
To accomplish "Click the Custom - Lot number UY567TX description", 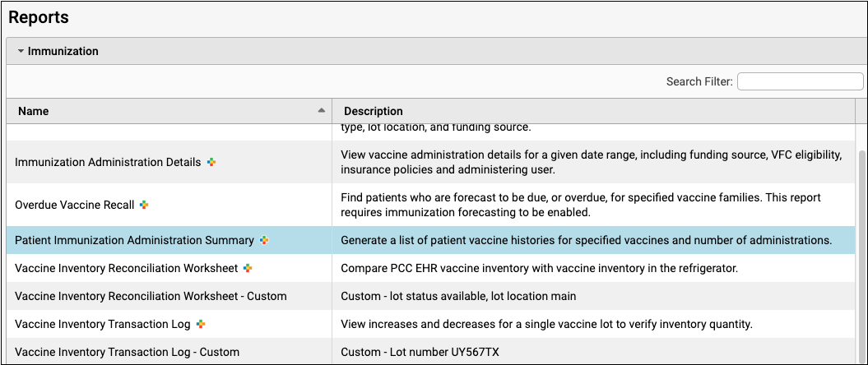I will (420, 352).
